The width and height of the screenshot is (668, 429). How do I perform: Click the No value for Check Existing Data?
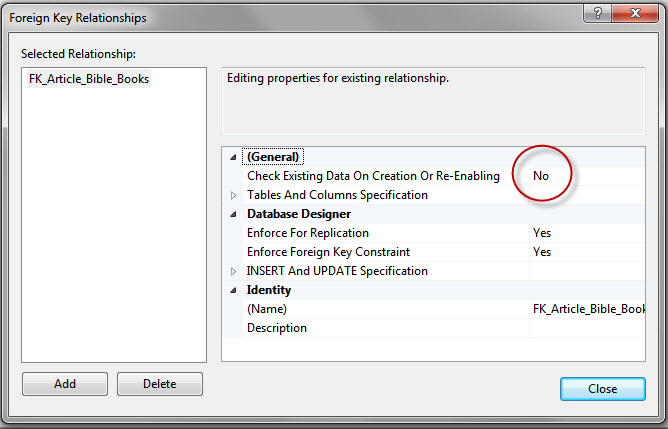coord(541,176)
